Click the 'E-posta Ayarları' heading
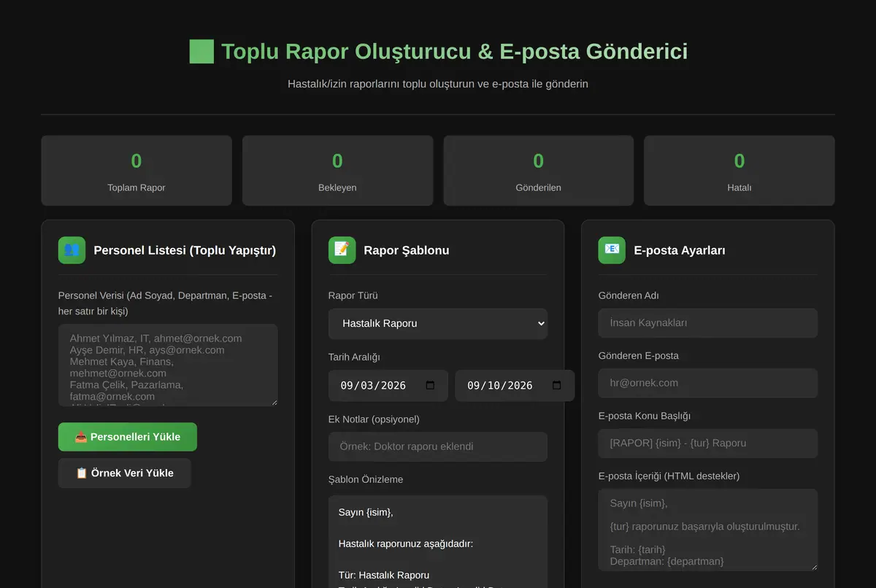Image resolution: width=876 pixels, height=588 pixels. (x=680, y=250)
